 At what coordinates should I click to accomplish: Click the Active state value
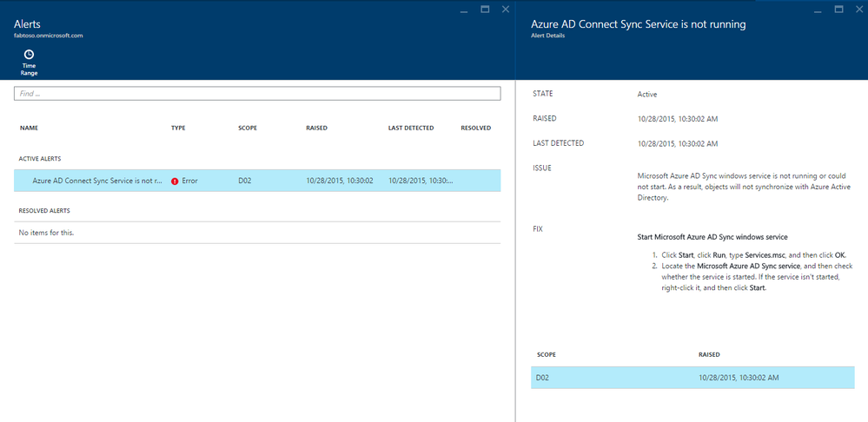647,95
